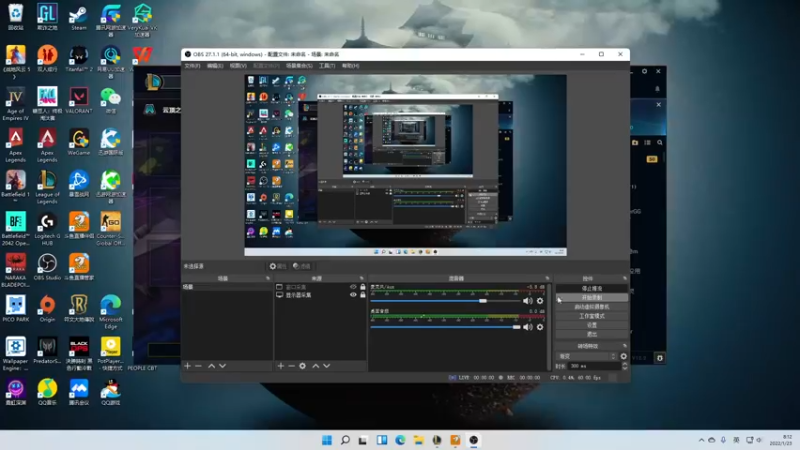This screenshot has width=800, height=450.
Task: Open Logitech G HUB desktop shortcut
Action: [x=47, y=229]
